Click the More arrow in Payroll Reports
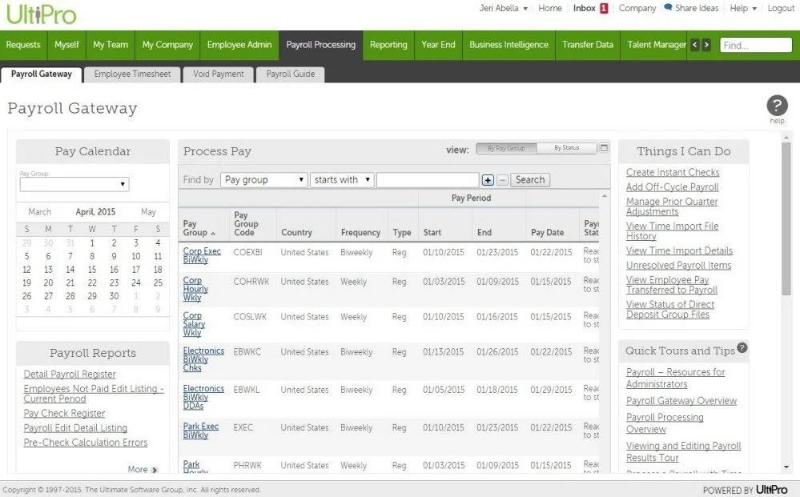This screenshot has width=800, height=497. [x=154, y=469]
